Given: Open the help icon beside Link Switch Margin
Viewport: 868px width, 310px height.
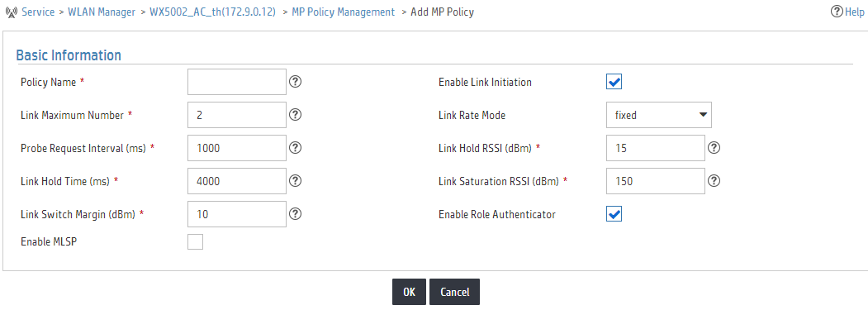Looking at the screenshot, I should click(x=296, y=214).
